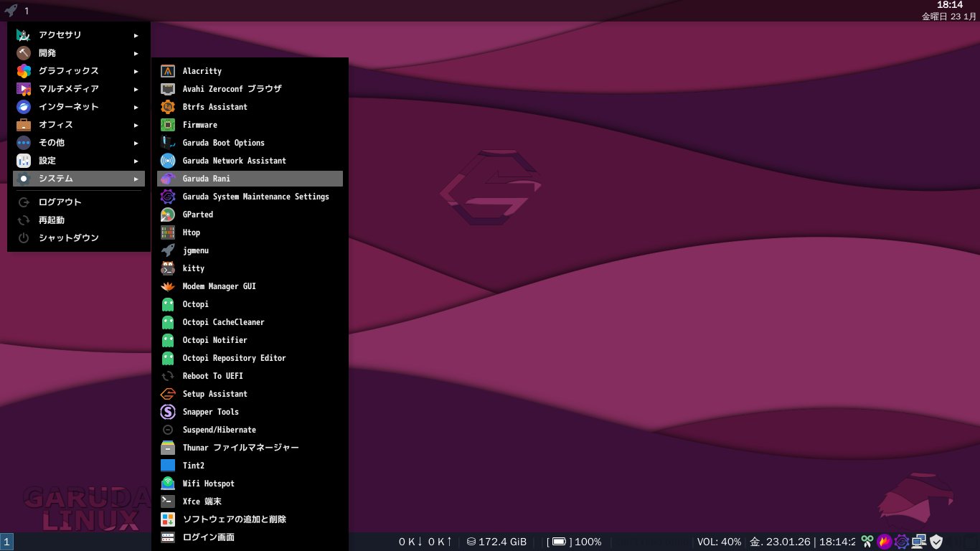The image size is (980, 551).
Task: Launch GParted from its disk icon
Action: click(x=168, y=215)
